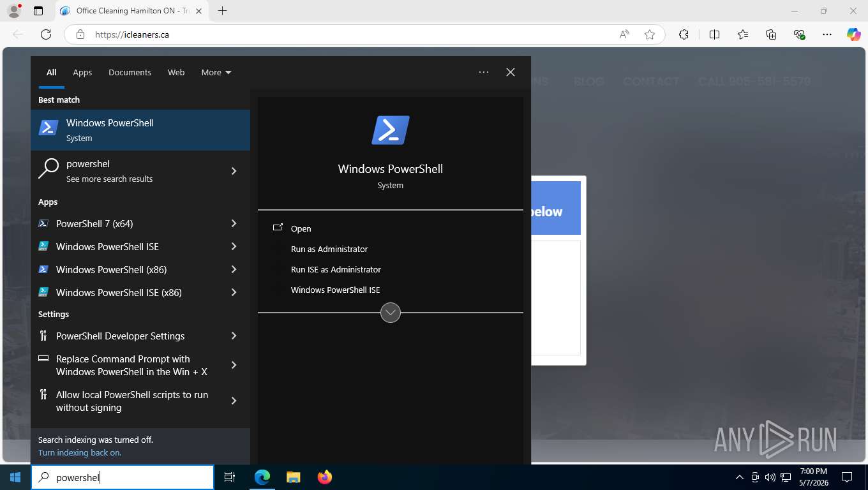Select the All search tab
Viewport: 868px width, 490px height.
click(52, 72)
